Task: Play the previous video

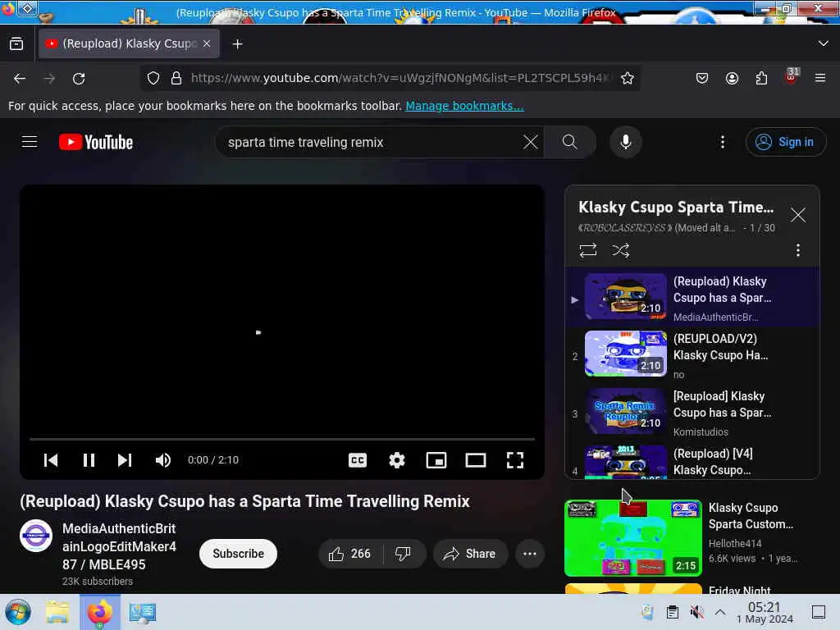Action: pyautogui.click(x=51, y=460)
